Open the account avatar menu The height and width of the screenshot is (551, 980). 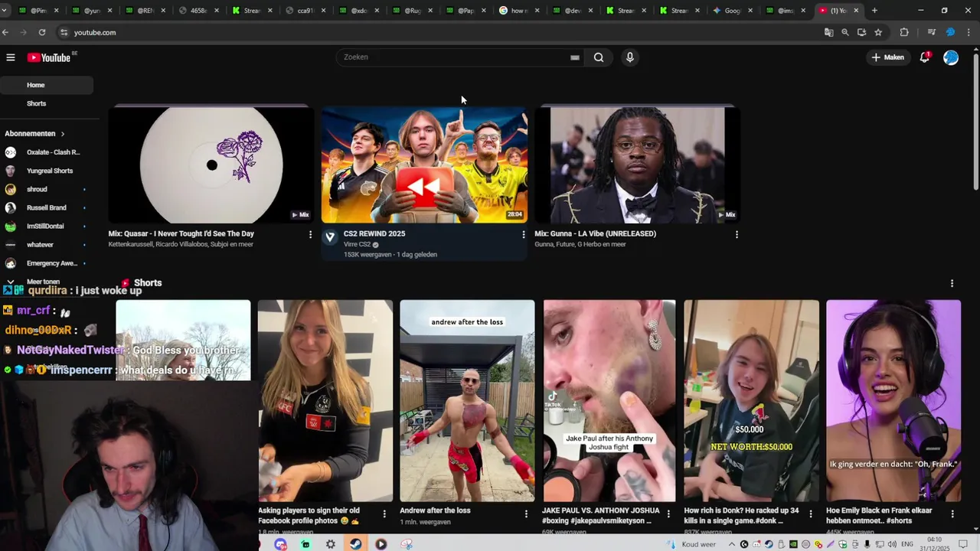951,57
